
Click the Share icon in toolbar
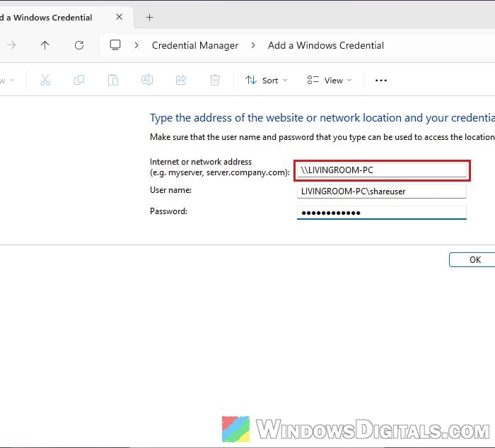coord(181,80)
